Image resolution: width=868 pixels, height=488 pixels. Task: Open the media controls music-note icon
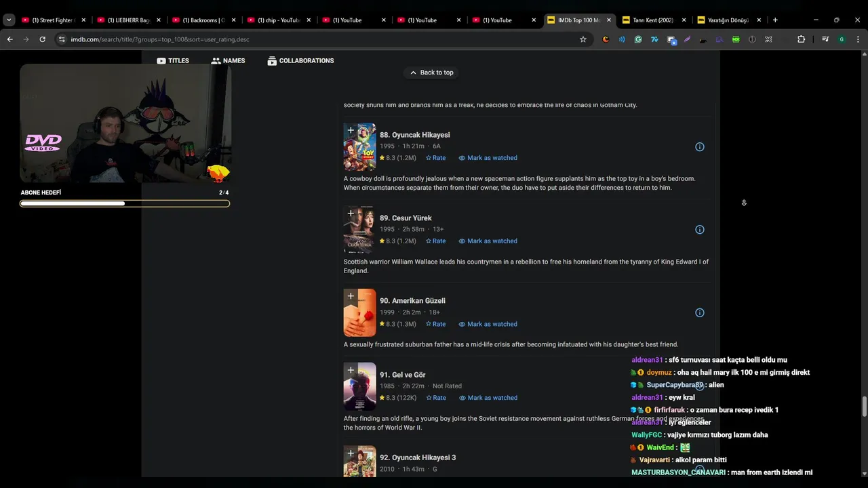(x=825, y=39)
